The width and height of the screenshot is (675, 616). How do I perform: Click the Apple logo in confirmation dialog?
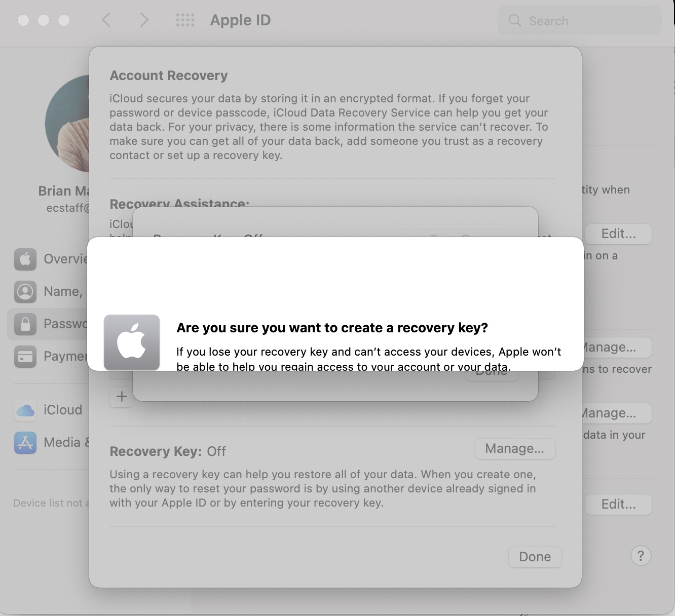(132, 342)
